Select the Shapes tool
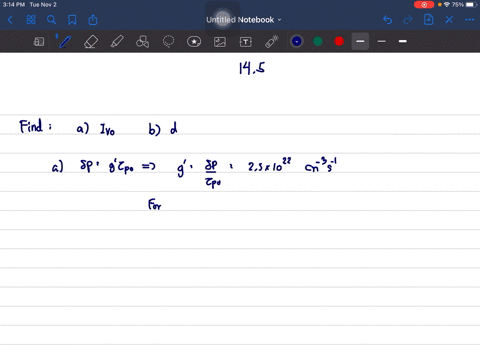Image resolution: width=480 pixels, height=360 pixels. [x=142, y=42]
